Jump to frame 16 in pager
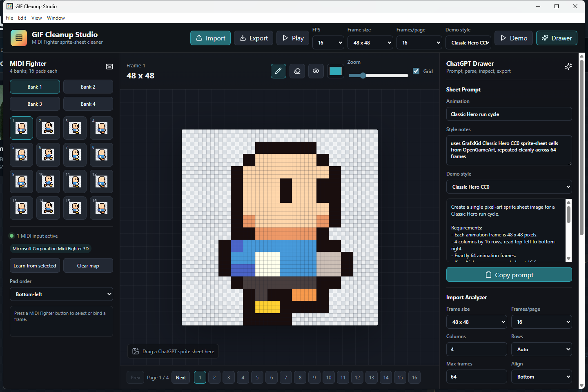Screen dimensions: 588x392 pyautogui.click(x=414, y=378)
